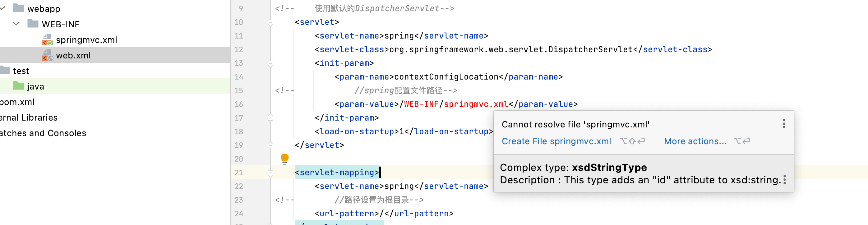Click the WEB-INF folder icon

click(33, 24)
